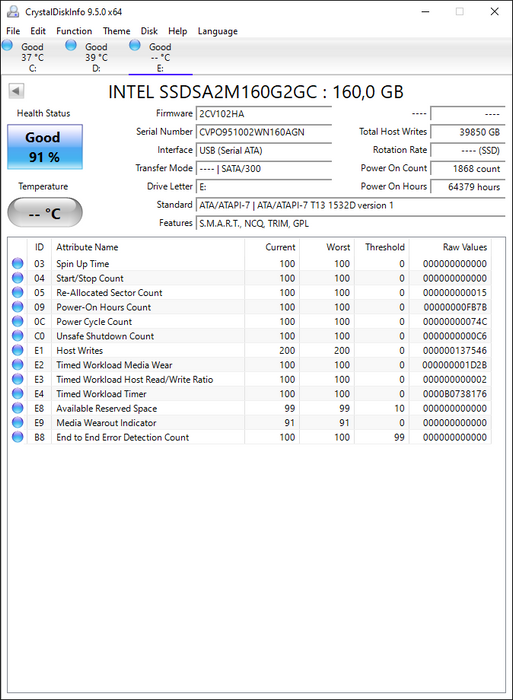The width and height of the screenshot is (513, 700).
Task: Open the Help menu
Action: pyautogui.click(x=177, y=31)
